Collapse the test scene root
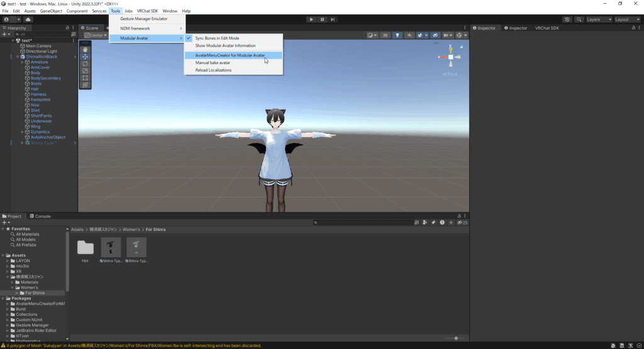 coord(13,41)
